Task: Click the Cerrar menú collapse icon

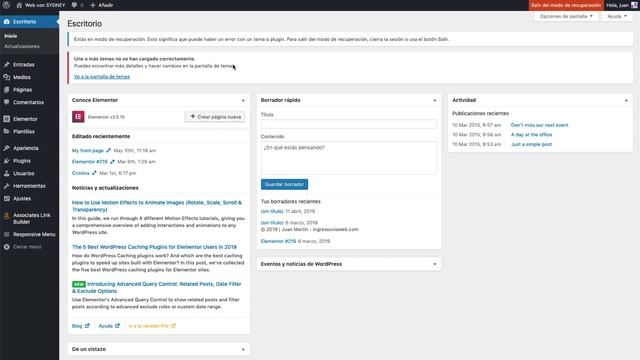Action: tap(7, 247)
